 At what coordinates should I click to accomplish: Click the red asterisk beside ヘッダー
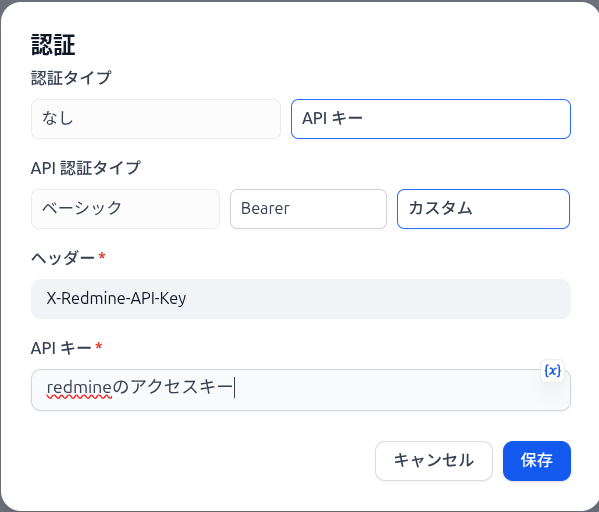point(102,256)
